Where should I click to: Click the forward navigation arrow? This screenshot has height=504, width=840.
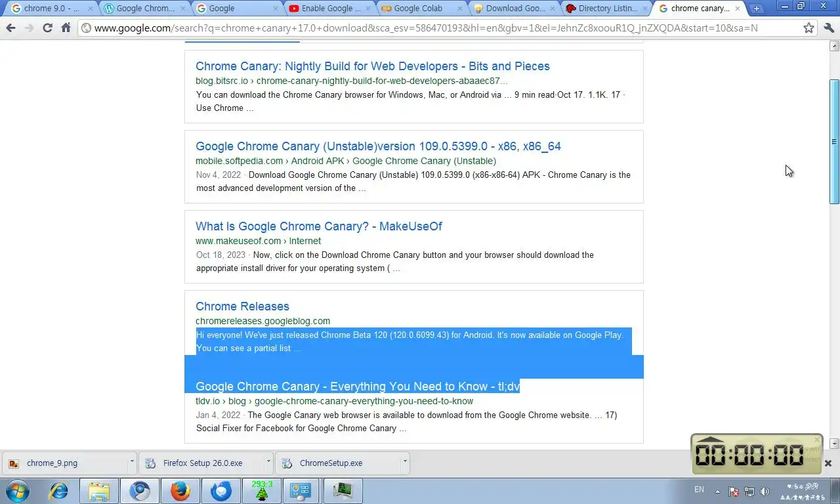(x=28, y=28)
